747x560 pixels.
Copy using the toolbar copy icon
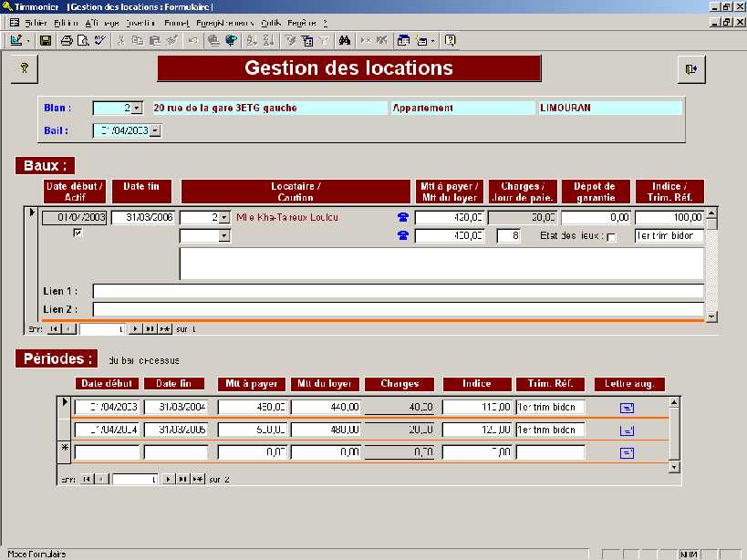(138, 40)
